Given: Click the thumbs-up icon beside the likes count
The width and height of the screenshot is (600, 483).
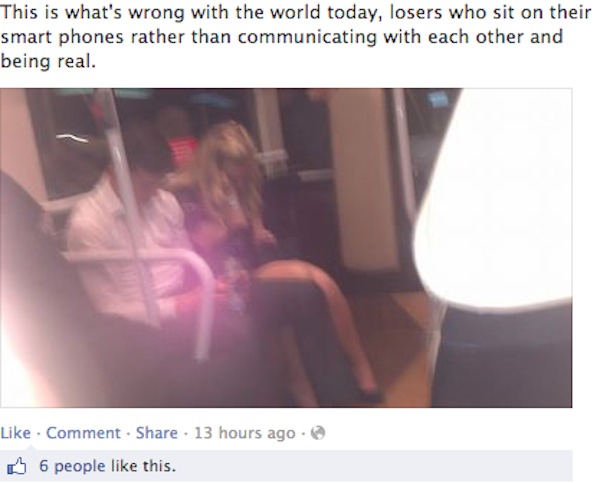Looking at the screenshot, I should pos(17,467).
